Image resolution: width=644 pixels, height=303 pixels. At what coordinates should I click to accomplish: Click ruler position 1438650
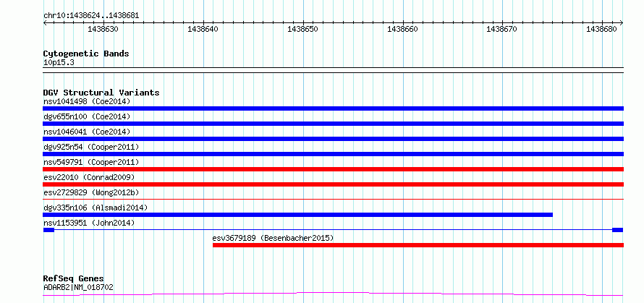302,29
